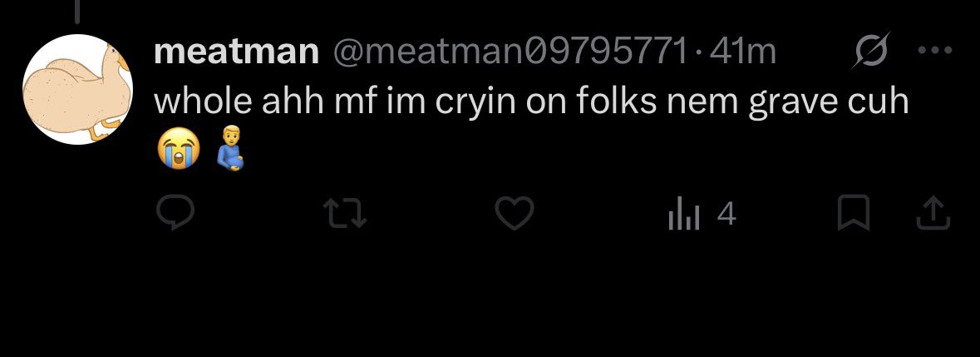Bookmark the meatman tweet
The image size is (980, 357).
click(x=853, y=213)
